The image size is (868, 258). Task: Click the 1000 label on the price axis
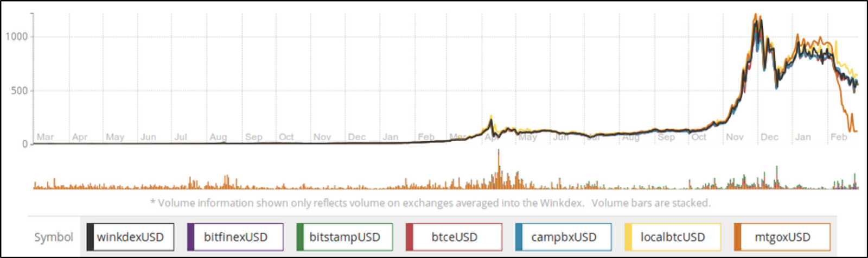point(17,36)
